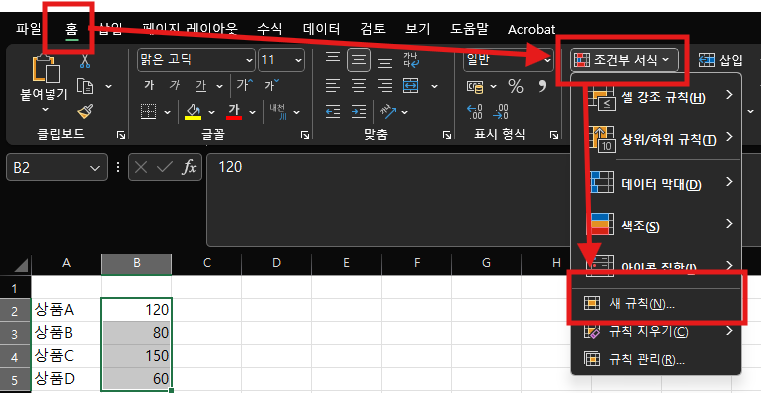Toggle italic (가) formatting
The image size is (761, 393).
[175, 85]
